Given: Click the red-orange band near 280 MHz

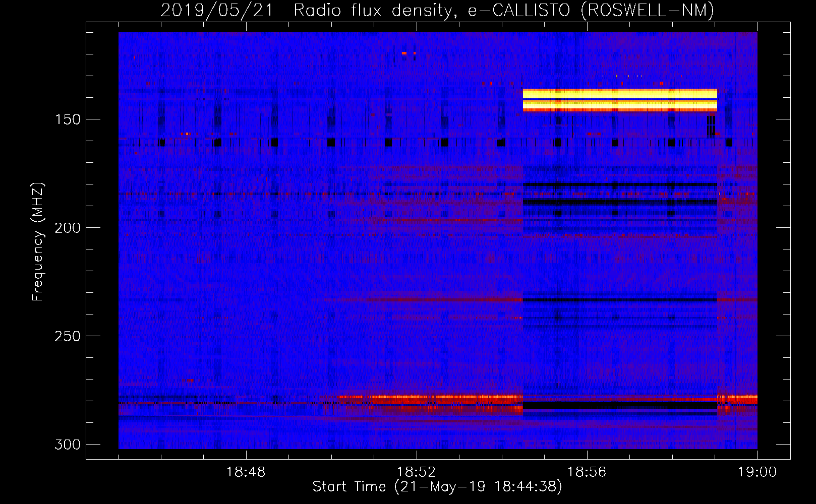Looking at the screenshot, I should (431, 400).
